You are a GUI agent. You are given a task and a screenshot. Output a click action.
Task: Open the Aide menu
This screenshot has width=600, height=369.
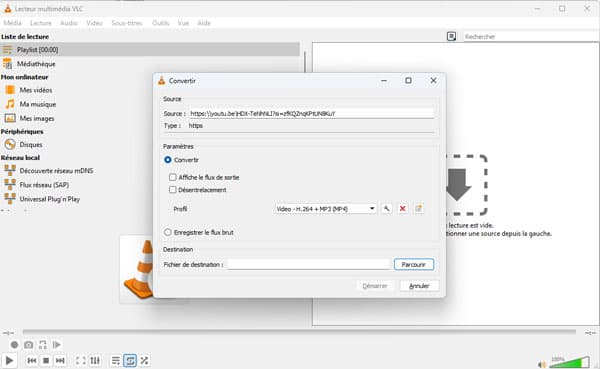pos(204,23)
